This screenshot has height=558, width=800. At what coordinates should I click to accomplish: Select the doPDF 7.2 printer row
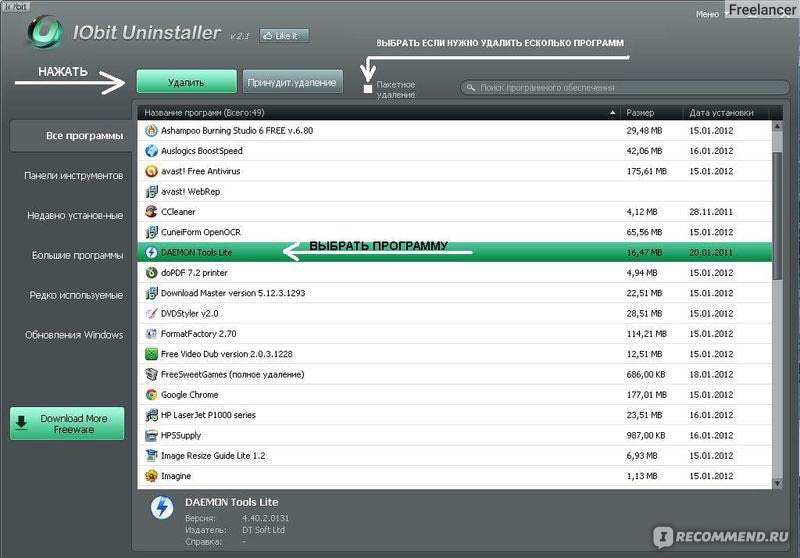(x=454, y=273)
